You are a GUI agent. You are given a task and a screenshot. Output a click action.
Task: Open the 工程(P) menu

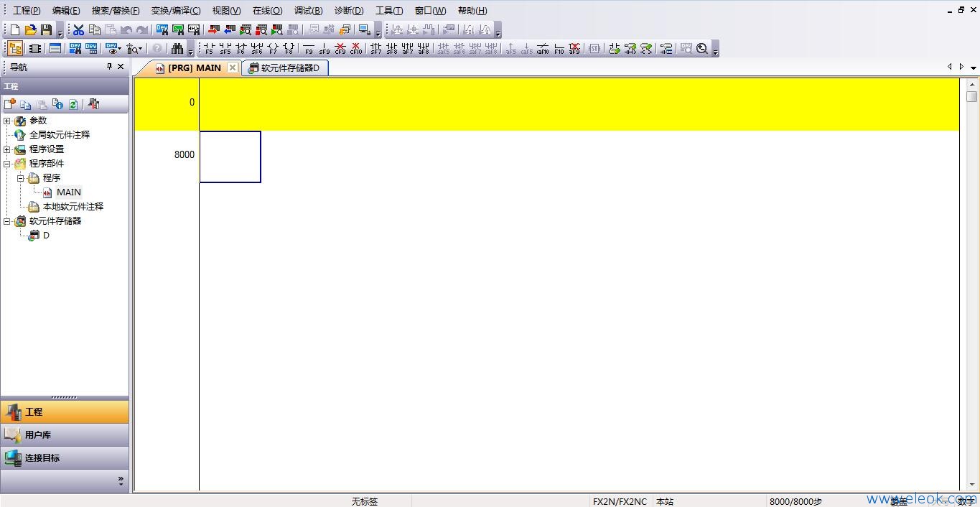(x=27, y=11)
